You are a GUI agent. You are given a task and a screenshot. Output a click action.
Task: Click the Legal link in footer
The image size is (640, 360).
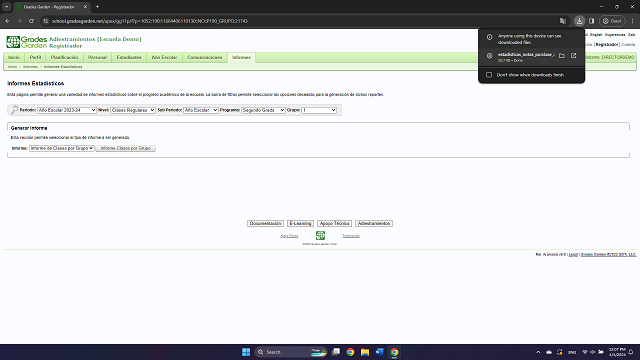click(573, 254)
